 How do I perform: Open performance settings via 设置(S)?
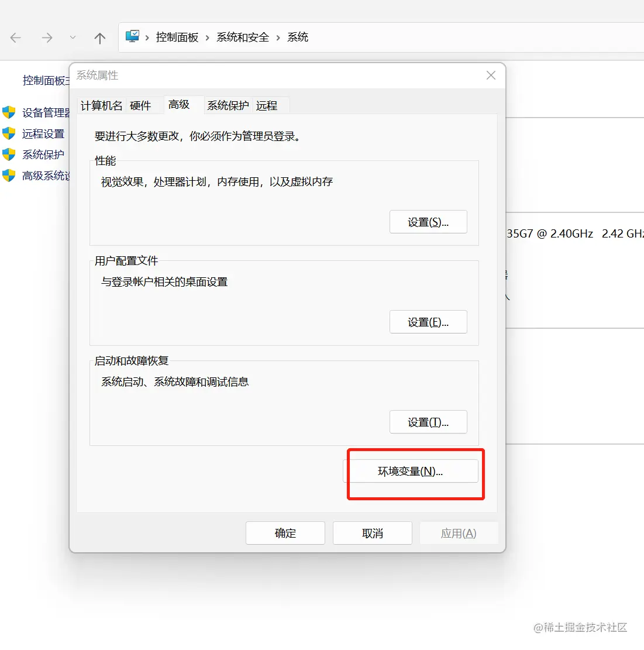428,222
